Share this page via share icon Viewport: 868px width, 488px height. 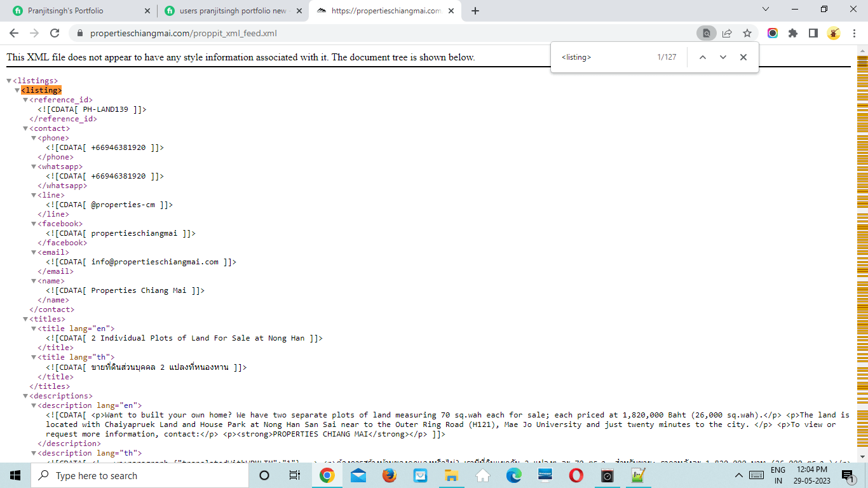tap(727, 33)
